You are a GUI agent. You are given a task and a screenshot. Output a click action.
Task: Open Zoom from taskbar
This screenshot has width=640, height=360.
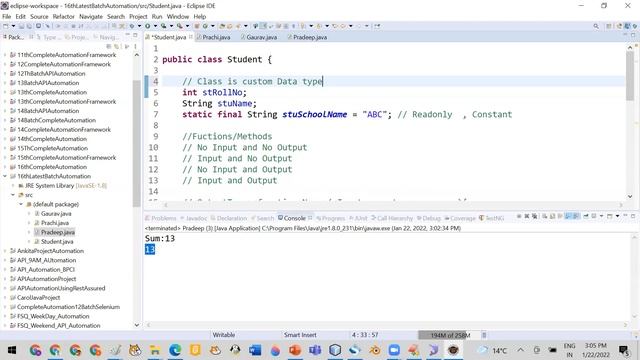tap(394, 350)
